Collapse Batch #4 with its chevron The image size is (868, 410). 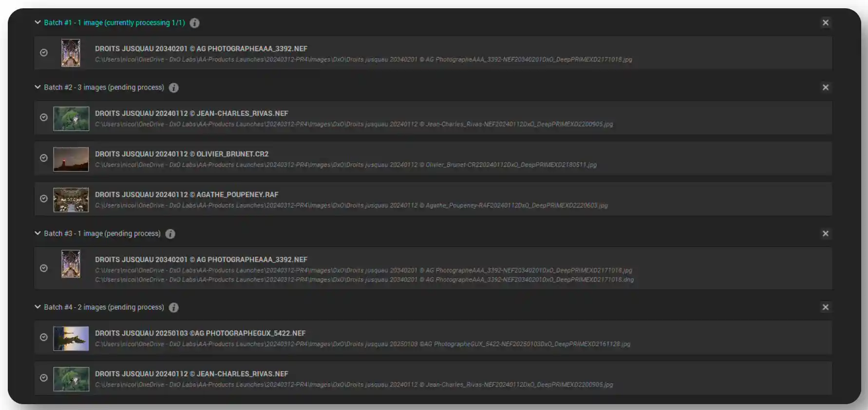click(x=38, y=306)
